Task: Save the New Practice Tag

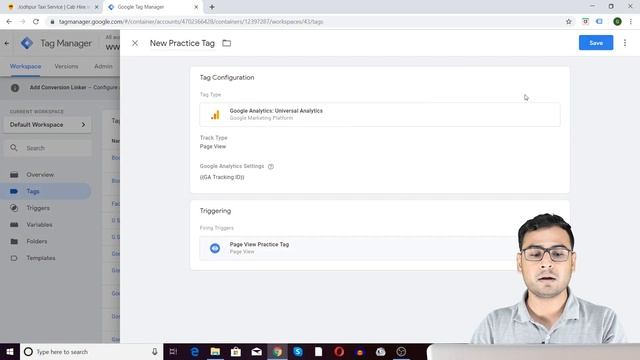Action: tap(596, 43)
